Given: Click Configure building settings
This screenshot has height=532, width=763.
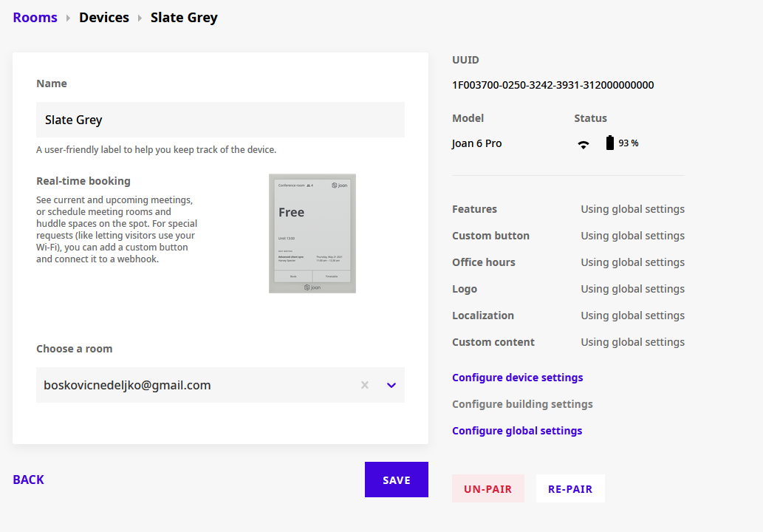Looking at the screenshot, I should [x=522, y=404].
